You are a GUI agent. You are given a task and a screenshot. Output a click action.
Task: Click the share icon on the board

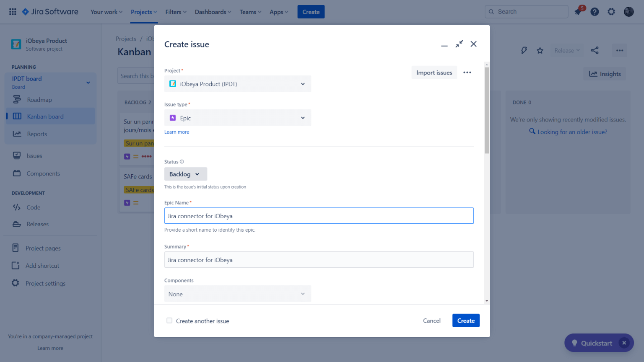tap(595, 51)
